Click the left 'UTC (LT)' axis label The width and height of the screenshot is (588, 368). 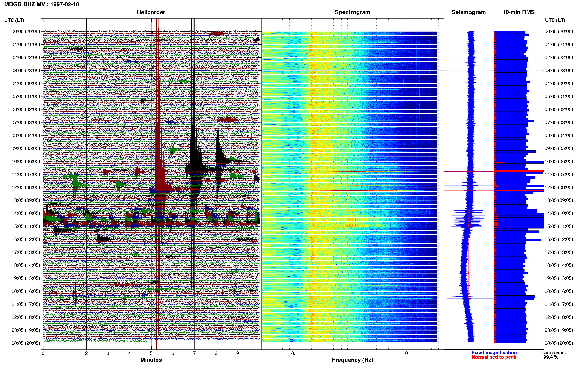click(x=14, y=20)
